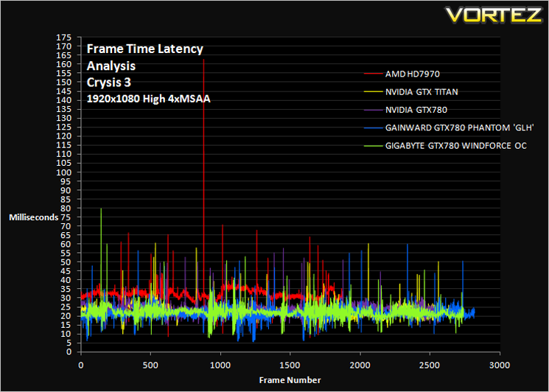Image resolution: width=549 pixels, height=392 pixels.
Task: Click the green Gigabyte Windforce legend line
Action: pyautogui.click(x=374, y=146)
